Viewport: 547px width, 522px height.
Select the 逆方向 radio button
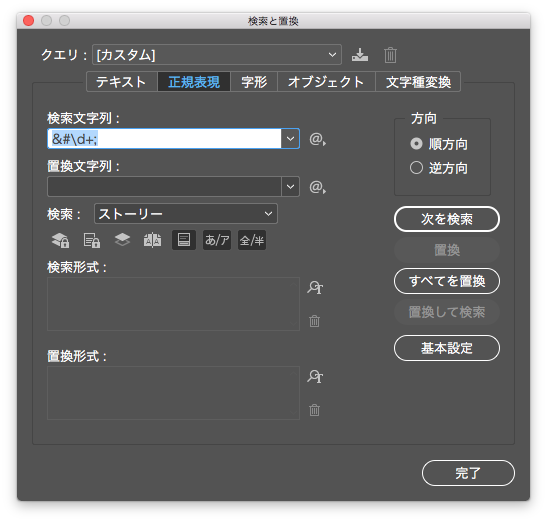pos(416,168)
